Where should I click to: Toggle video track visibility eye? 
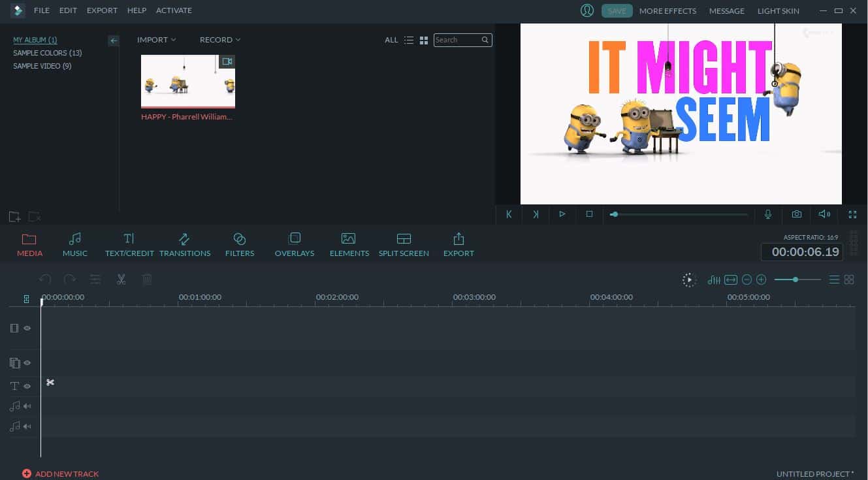[27, 328]
